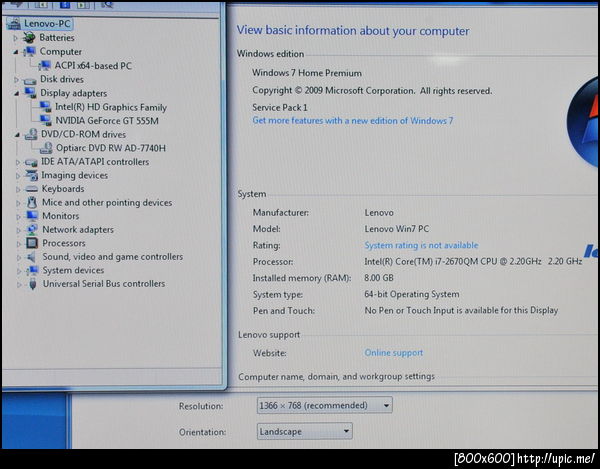This screenshot has height=469, width=600.
Task: Expand the Mice and other pointing devices arrow
Action: pos(18,203)
